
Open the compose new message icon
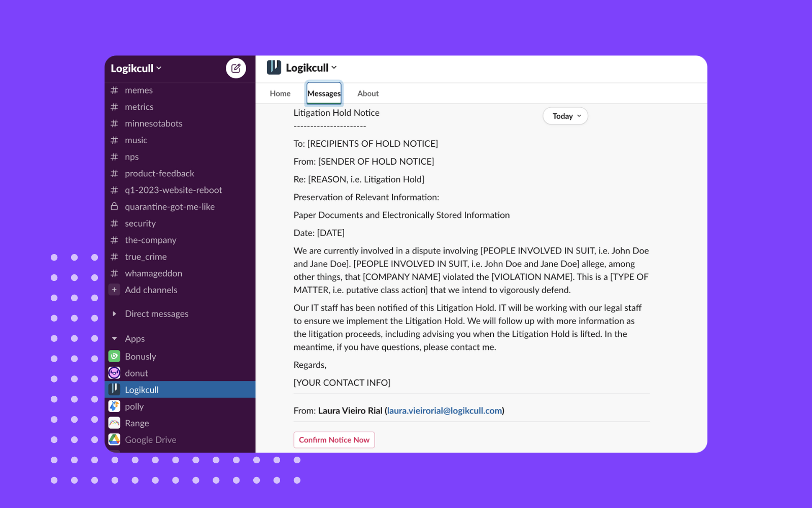click(235, 68)
